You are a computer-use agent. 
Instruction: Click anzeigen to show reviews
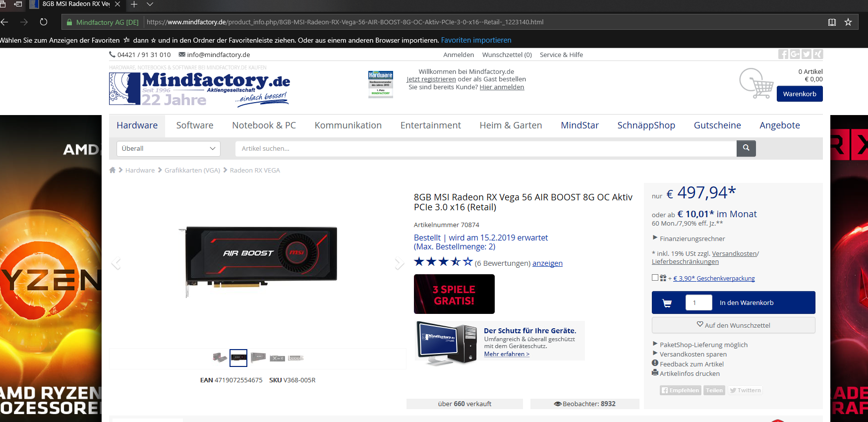[547, 263]
